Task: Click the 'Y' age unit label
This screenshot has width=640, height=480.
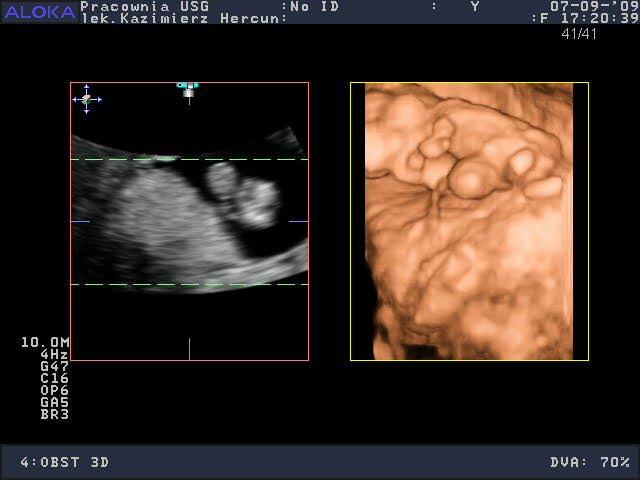Action: [475, 6]
